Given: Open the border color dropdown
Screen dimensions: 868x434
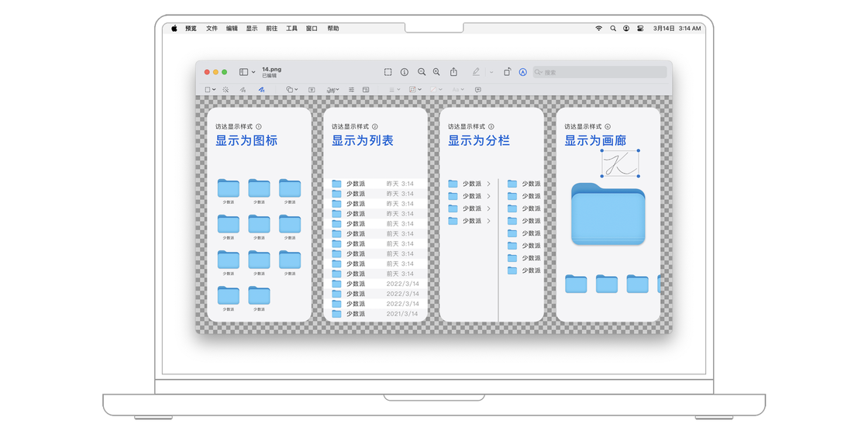Looking at the screenshot, I should 415,89.
